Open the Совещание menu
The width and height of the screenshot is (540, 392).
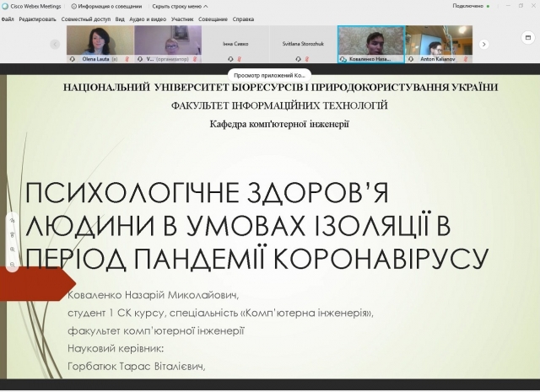(x=213, y=19)
